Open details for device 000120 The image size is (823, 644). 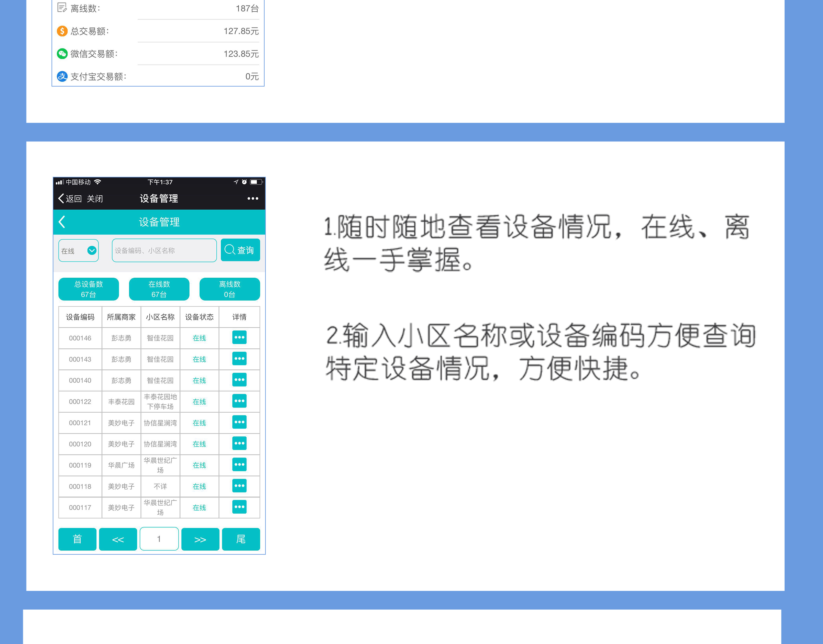(x=239, y=443)
